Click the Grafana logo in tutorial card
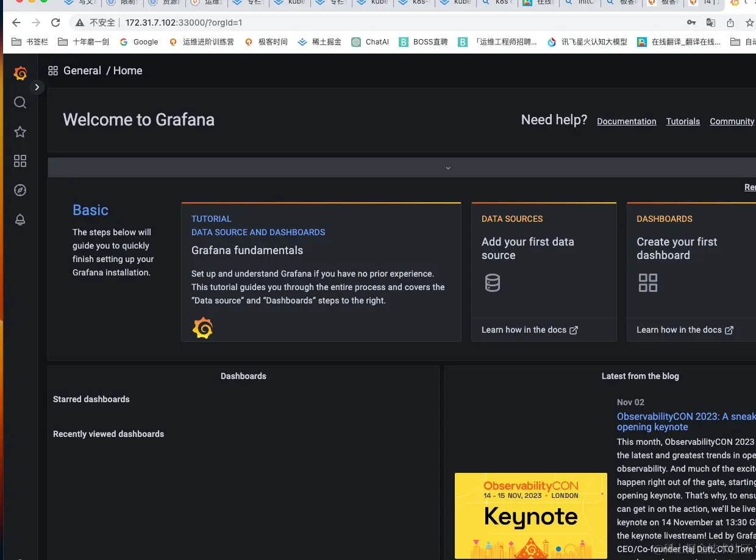This screenshot has height=560, width=756. pyautogui.click(x=202, y=328)
